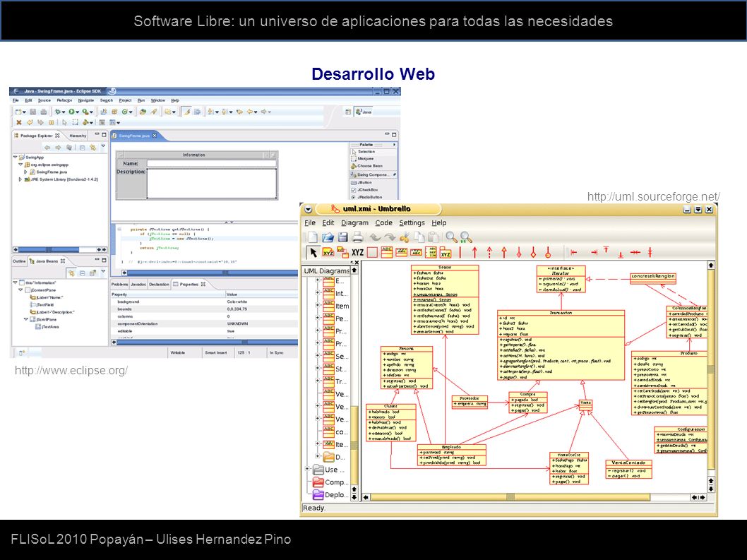Click the Cut scissors icon in Umbrello
The image size is (747, 560).
tap(405, 237)
